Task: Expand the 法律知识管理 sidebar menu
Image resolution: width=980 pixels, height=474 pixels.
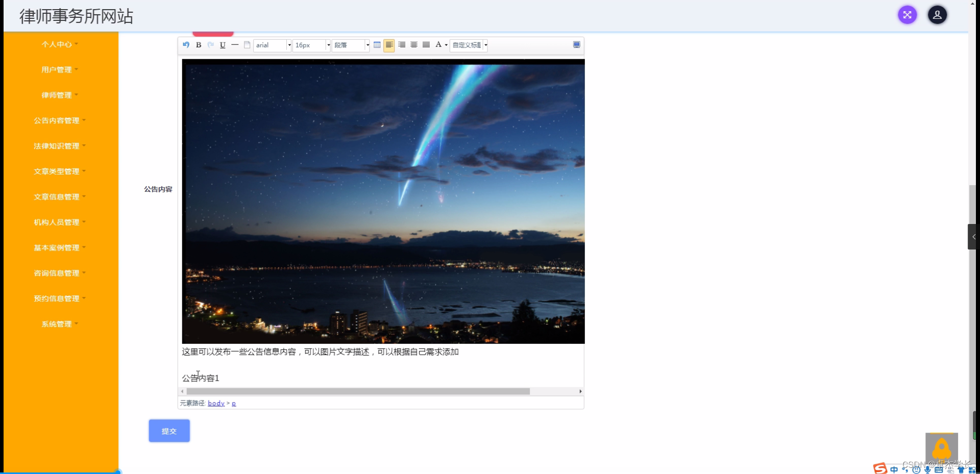Action: pos(60,146)
